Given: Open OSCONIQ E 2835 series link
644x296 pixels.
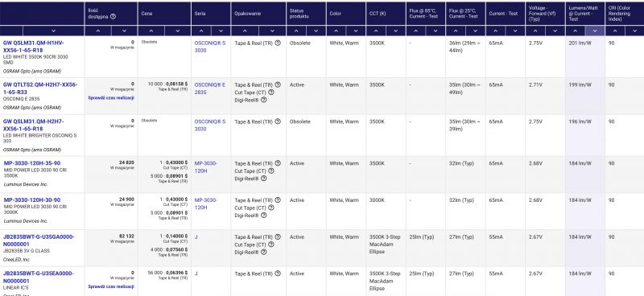Looking at the screenshot, I should [210, 88].
